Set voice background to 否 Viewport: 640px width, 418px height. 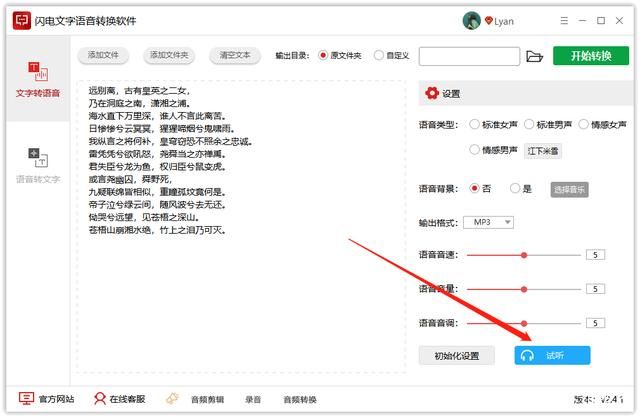[x=474, y=188]
